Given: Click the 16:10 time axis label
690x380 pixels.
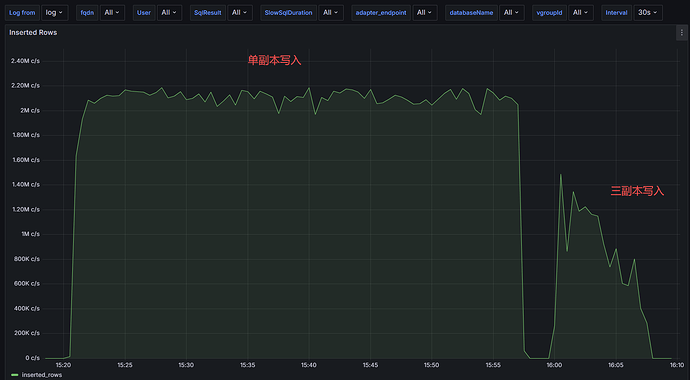Looking at the screenshot, I should (x=677, y=365).
